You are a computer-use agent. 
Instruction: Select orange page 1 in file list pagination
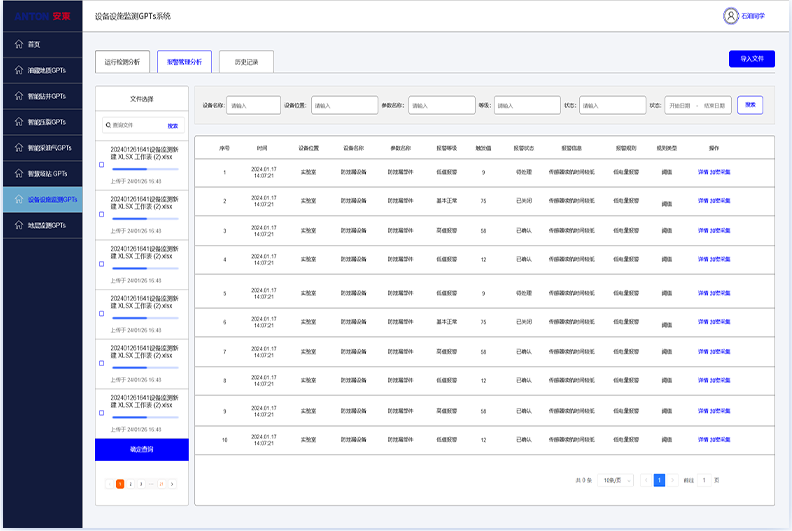click(x=120, y=484)
